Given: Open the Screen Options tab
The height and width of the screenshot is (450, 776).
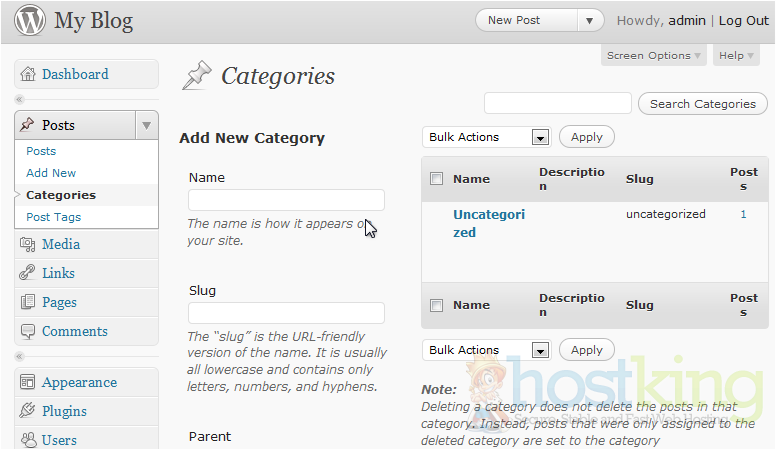Looking at the screenshot, I should [x=654, y=56].
